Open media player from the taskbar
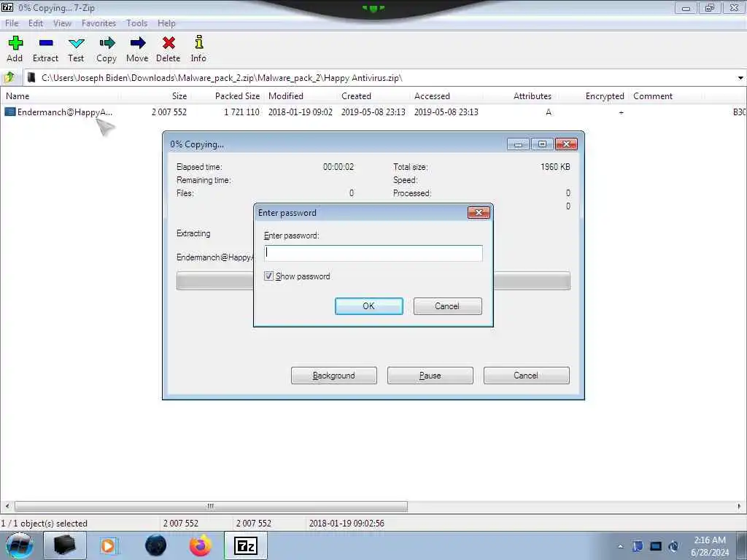The width and height of the screenshot is (747, 560). [x=109, y=546]
